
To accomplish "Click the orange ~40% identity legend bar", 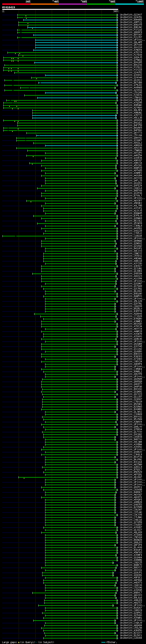I will (45, 4).
